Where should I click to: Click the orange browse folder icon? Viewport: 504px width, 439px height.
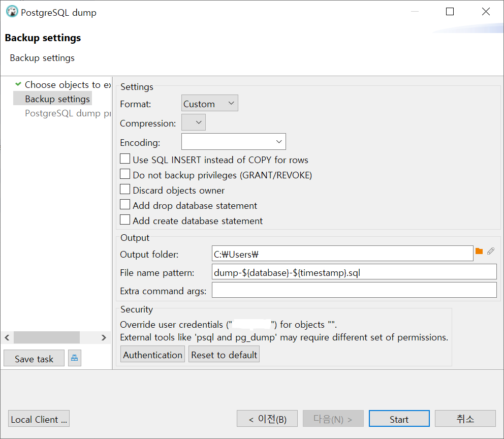pyautogui.click(x=479, y=252)
